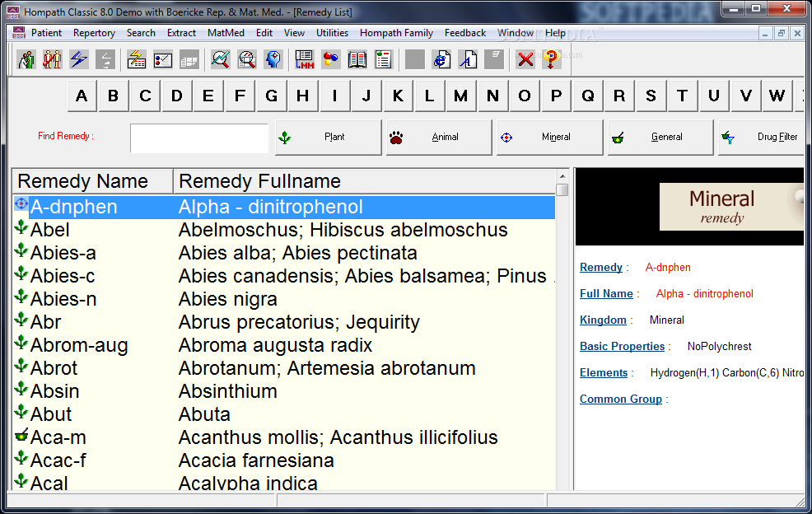Image resolution: width=812 pixels, height=514 pixels.
Task: Show General remedies filter
Action: 660,138
